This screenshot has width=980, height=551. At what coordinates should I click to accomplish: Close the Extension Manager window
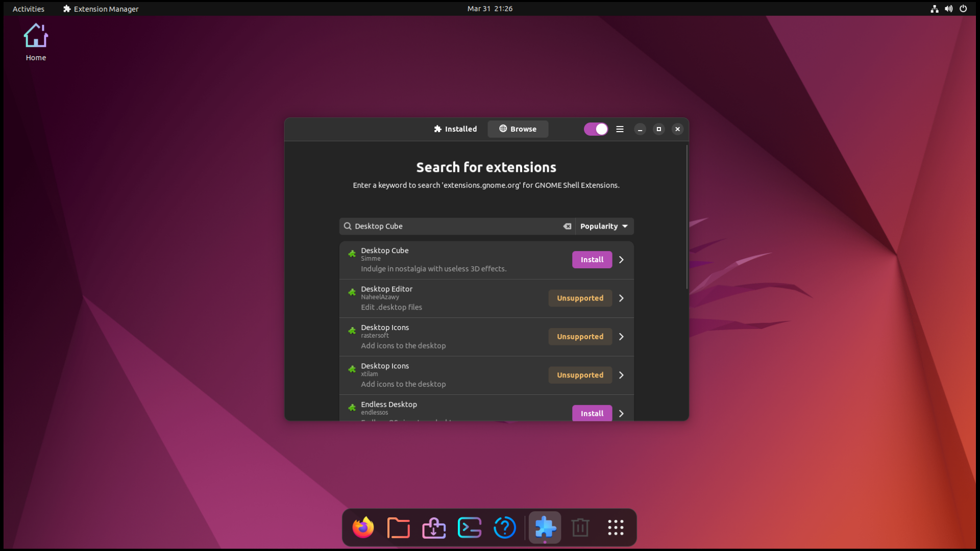(677, 129)
